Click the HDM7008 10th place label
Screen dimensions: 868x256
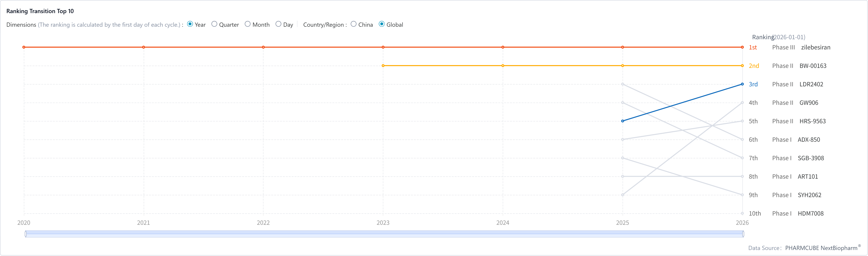810,214
